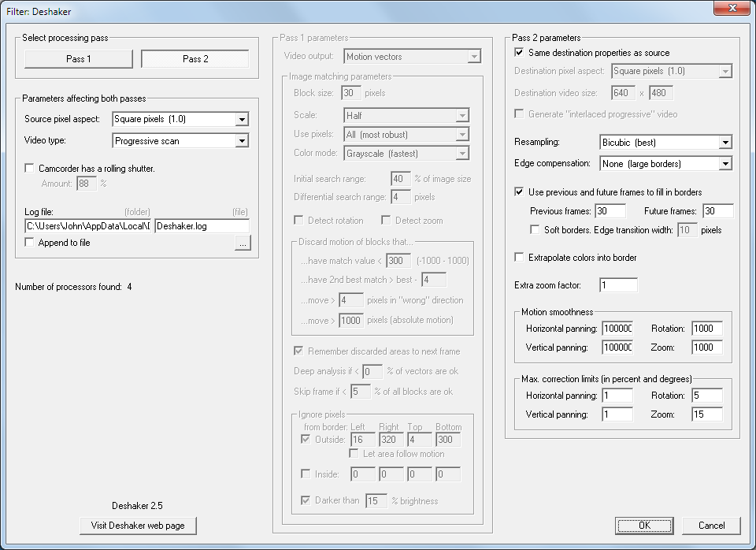
Task: Click Visit Deshaker web page button
Action: (138, 526)
